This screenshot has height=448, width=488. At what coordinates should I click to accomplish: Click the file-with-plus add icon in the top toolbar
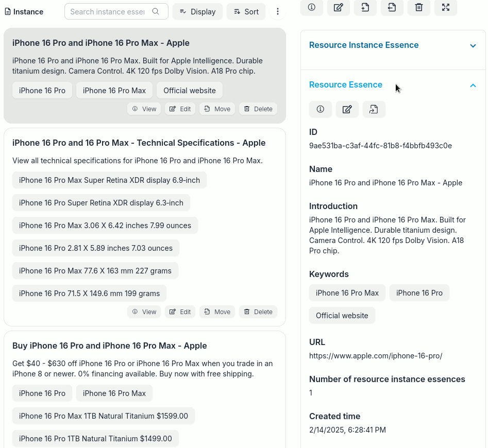click(365, 7)
